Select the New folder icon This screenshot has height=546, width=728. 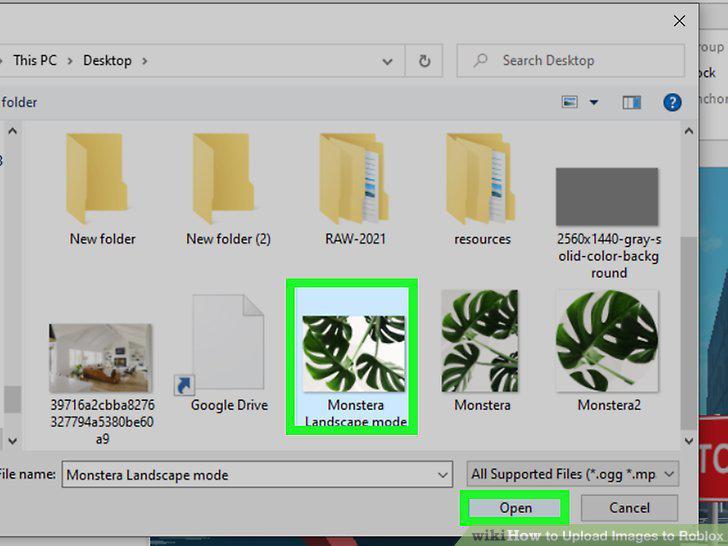tap(98, 179)
